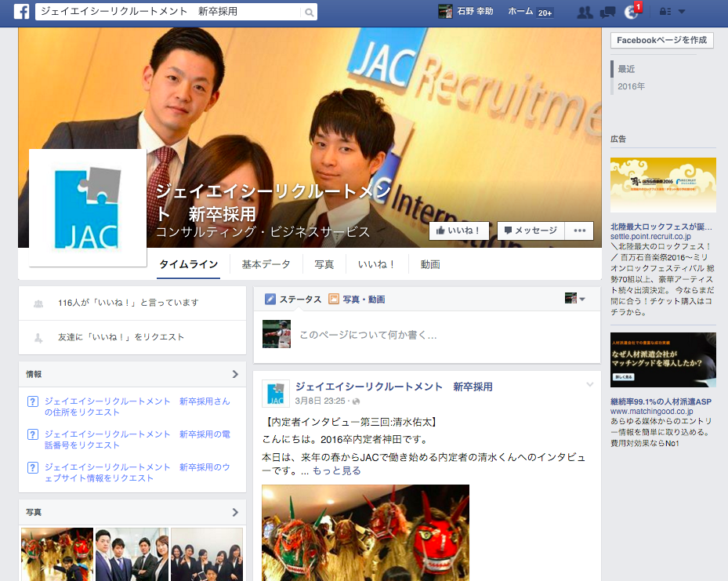Viewport: 728px width, 581px height.
Task: Click the people icon beside 116人
Action: tap(38, 303)
